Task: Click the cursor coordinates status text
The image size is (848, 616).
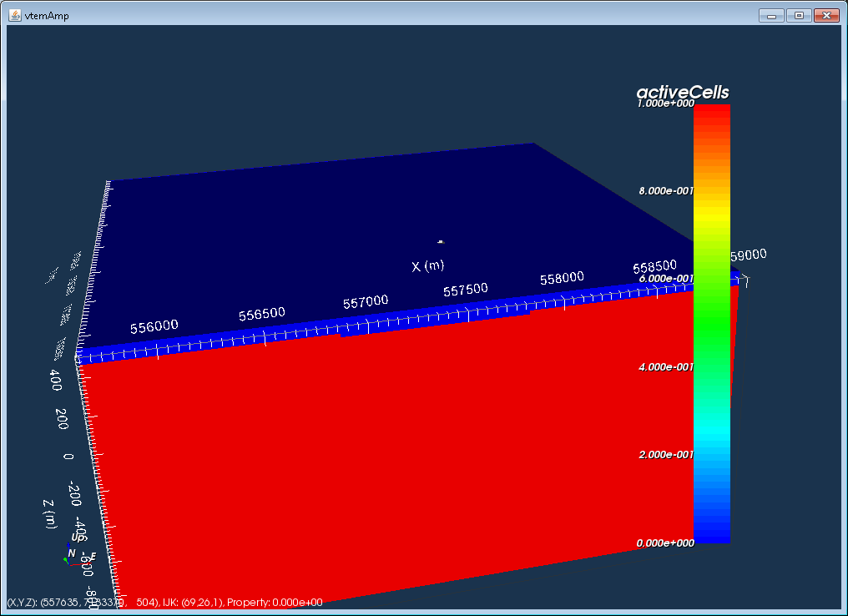Action: pos(164,602)
